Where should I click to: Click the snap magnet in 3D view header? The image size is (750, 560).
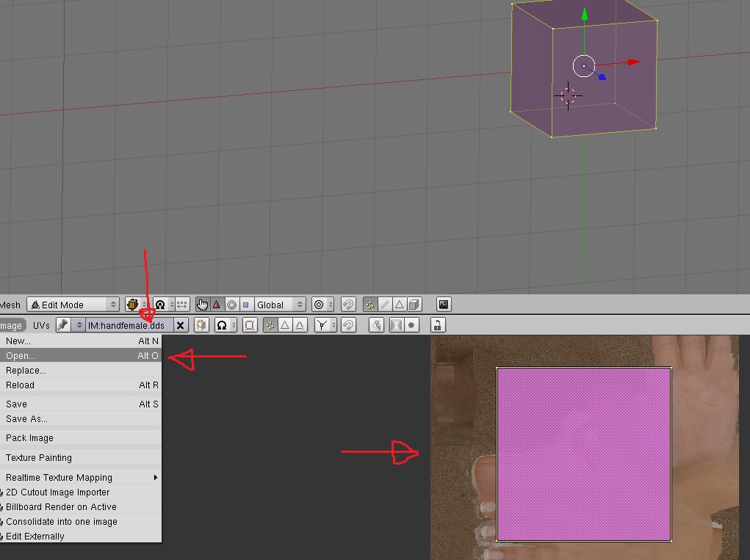click(x=348, y=305)
